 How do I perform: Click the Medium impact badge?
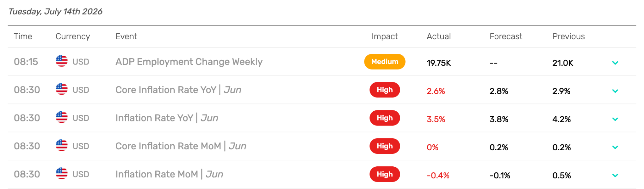(385, 62)
